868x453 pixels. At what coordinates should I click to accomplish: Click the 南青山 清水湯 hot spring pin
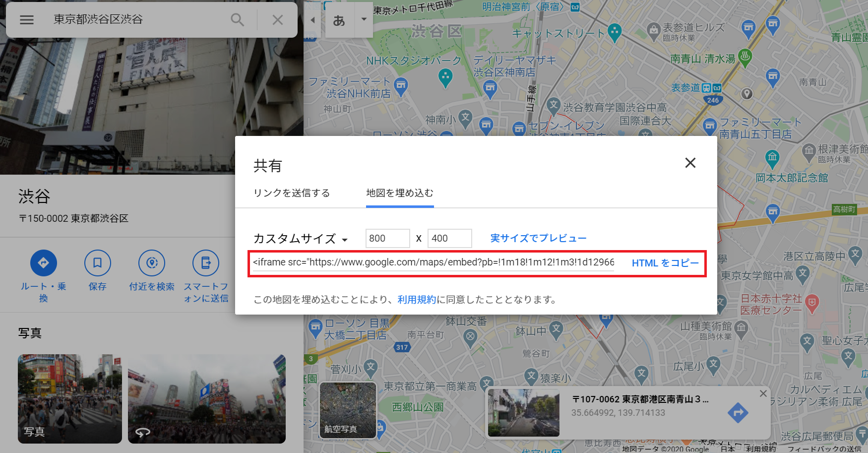point(745,58)
